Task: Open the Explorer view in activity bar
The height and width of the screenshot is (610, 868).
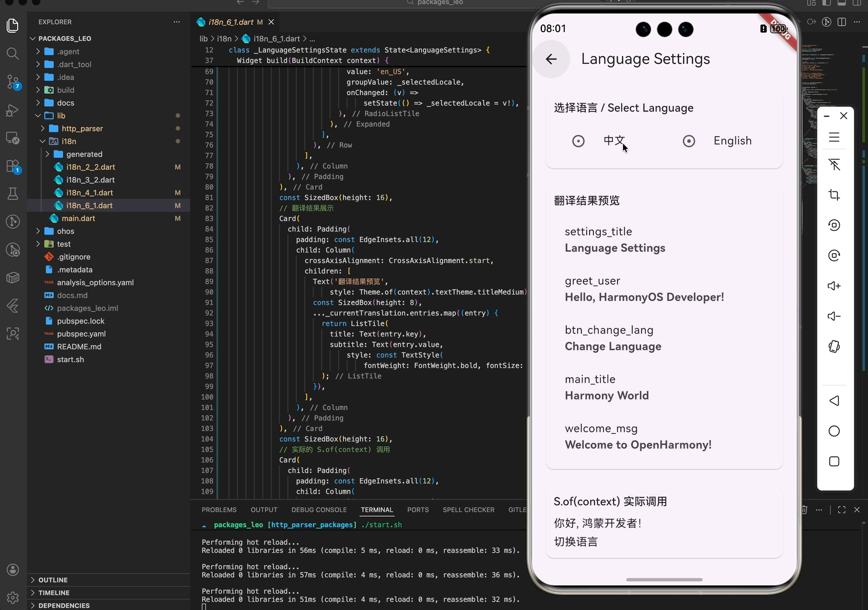Action: point(13,26)
